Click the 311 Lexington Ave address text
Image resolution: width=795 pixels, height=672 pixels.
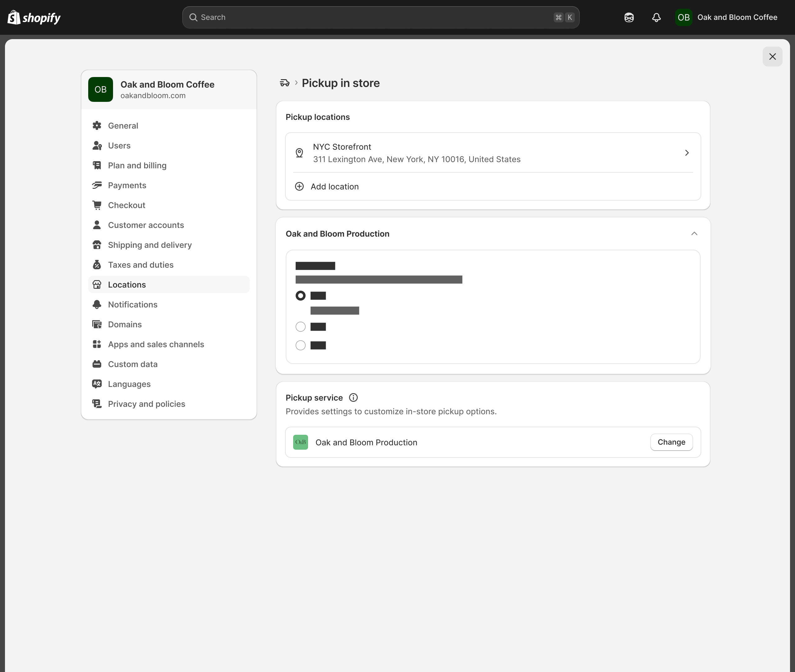pos(417,159)
